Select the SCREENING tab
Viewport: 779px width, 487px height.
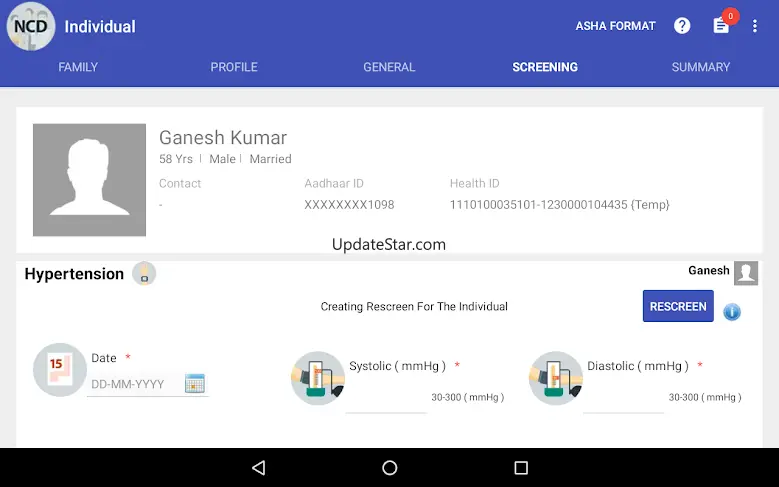pos(545,67)
